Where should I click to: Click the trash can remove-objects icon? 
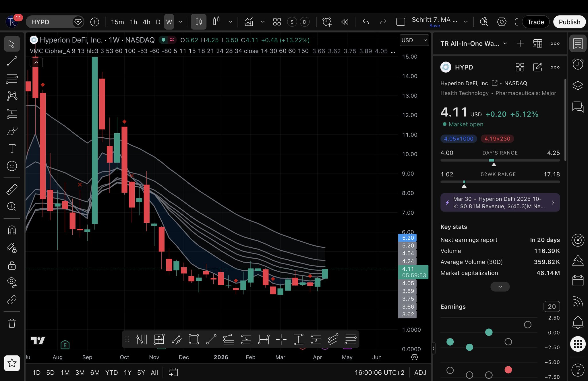(x=12, y=323)
